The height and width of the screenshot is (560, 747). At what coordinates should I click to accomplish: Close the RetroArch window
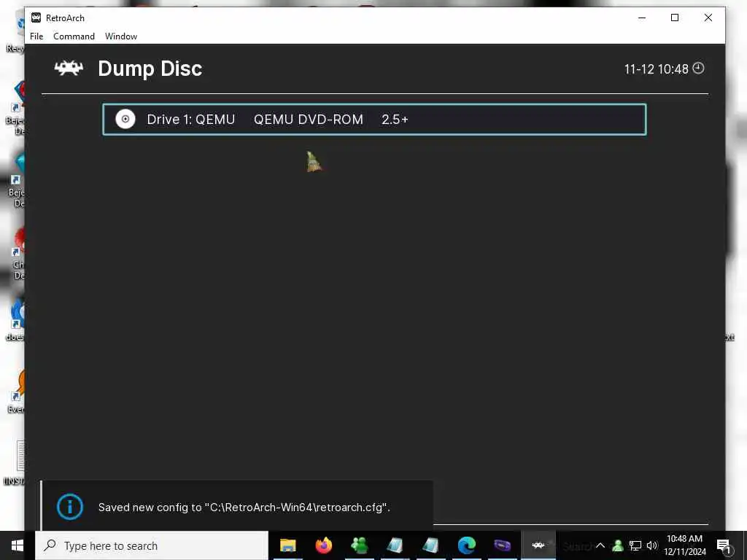pos(708,17)
